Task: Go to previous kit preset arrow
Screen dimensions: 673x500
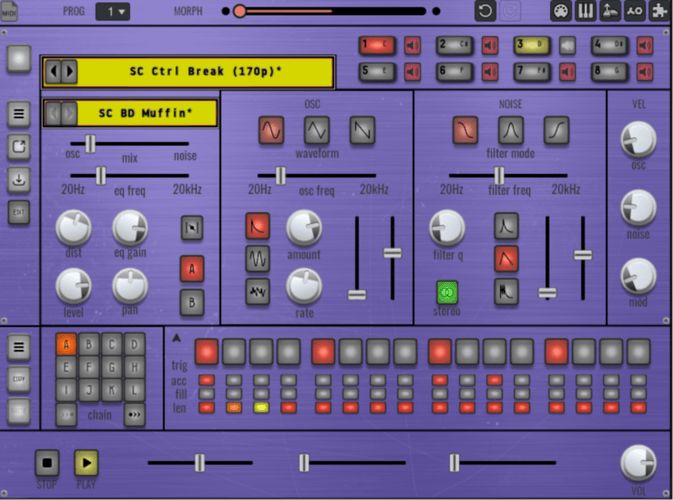Action: point(54,71)
